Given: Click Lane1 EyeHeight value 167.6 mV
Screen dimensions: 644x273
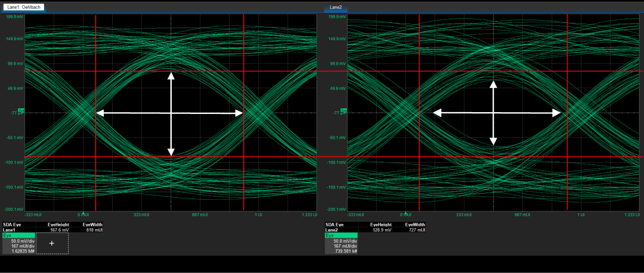Looking at the screenshot, I should pos(59,230).
